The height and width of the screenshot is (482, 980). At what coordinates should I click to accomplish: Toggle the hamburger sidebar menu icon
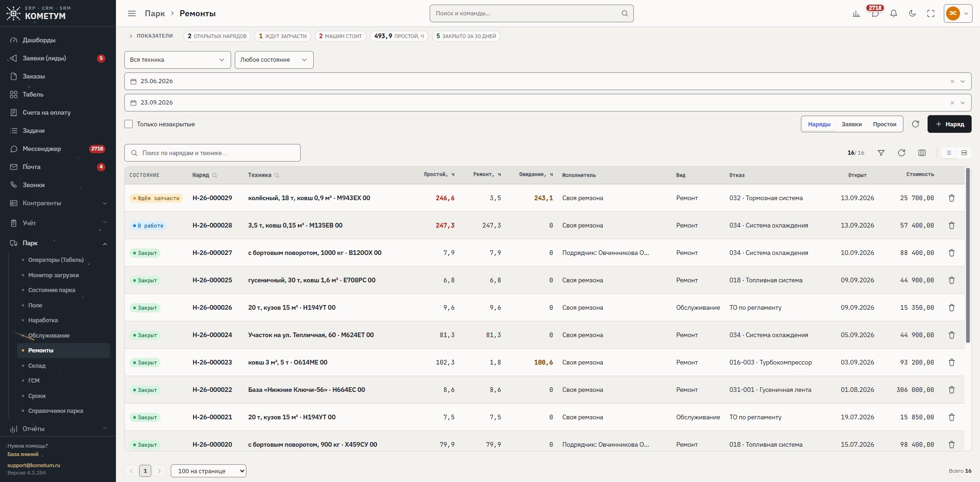(x=132, y=13)
